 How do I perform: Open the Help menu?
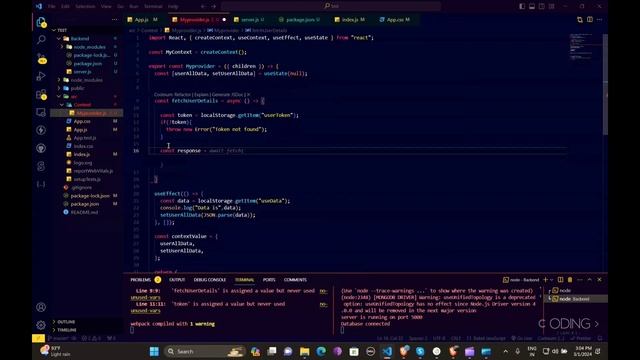[173, 7]
